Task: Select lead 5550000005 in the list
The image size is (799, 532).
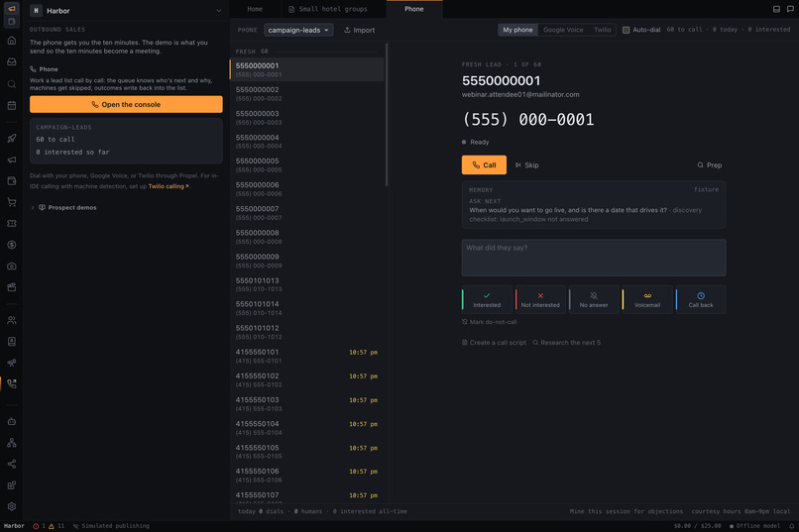Action: pyautogui.click(x=307, y=164)
